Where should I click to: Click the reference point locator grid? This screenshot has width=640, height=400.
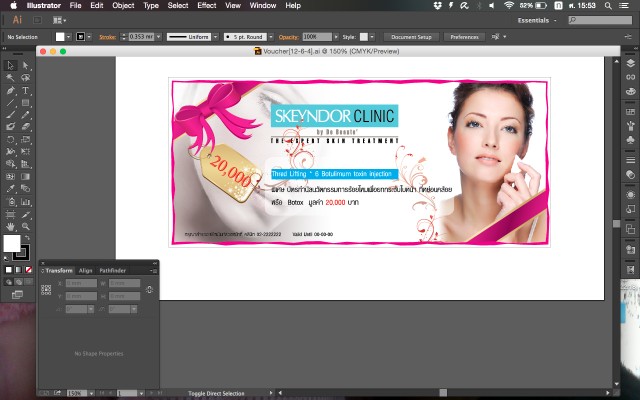coord(46,290)
